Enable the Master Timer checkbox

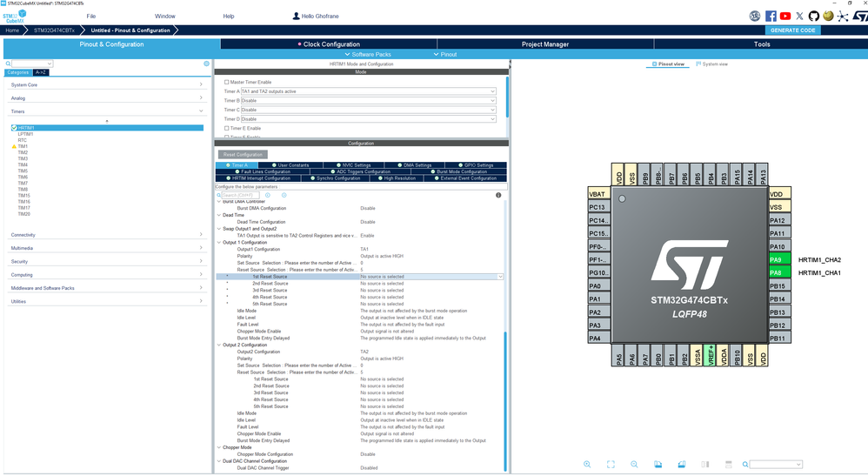coord(226,82)
